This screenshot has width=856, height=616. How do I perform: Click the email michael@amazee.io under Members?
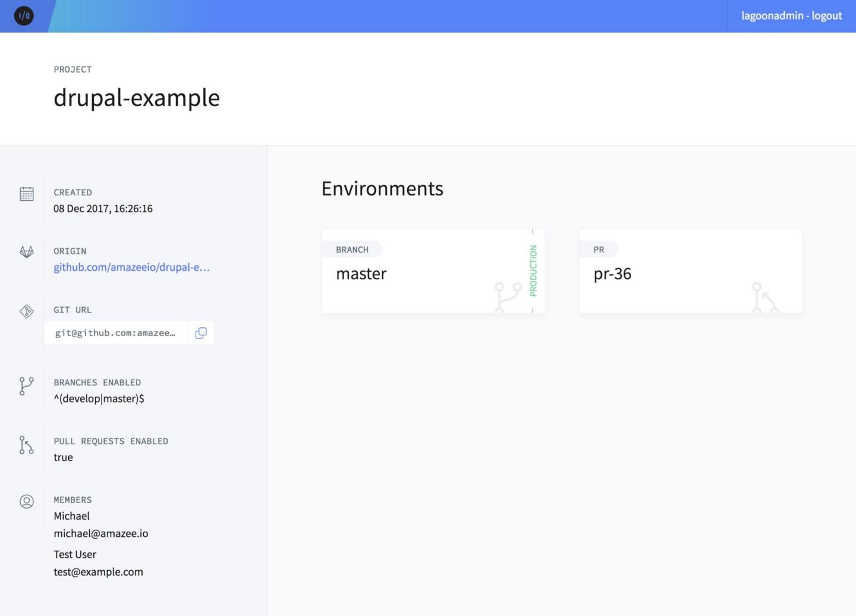(x=101, y=533)
